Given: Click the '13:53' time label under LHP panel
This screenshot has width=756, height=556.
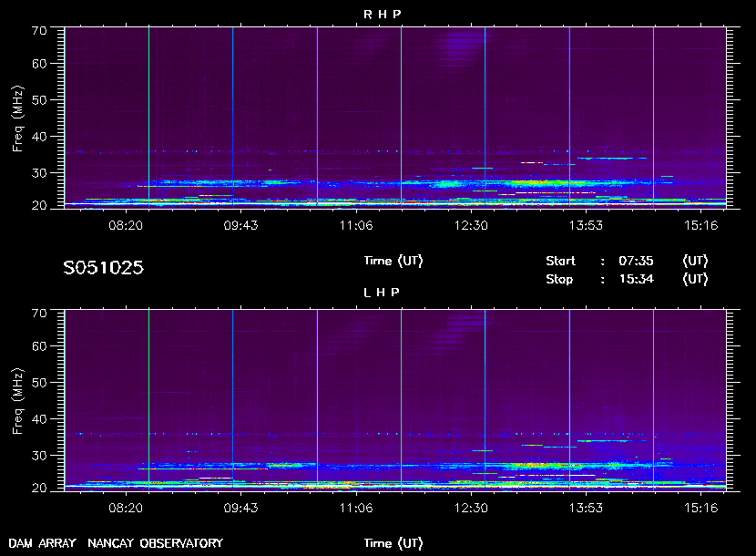Looking at the screenshot, I should coord(586,508).
